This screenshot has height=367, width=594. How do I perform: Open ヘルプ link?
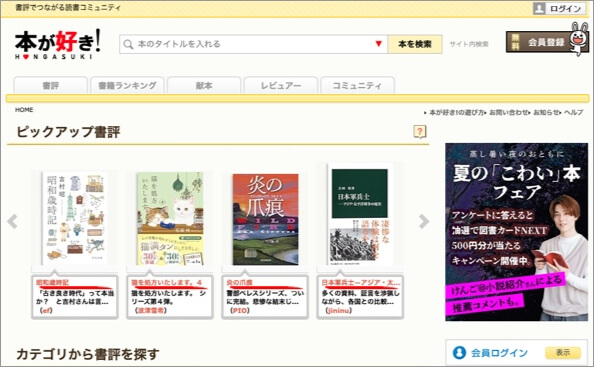coord(574,112)
